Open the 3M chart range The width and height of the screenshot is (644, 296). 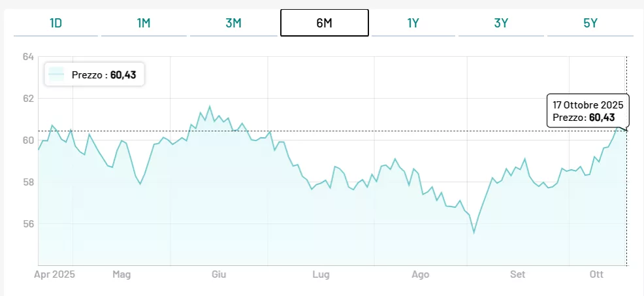point(233,23)
